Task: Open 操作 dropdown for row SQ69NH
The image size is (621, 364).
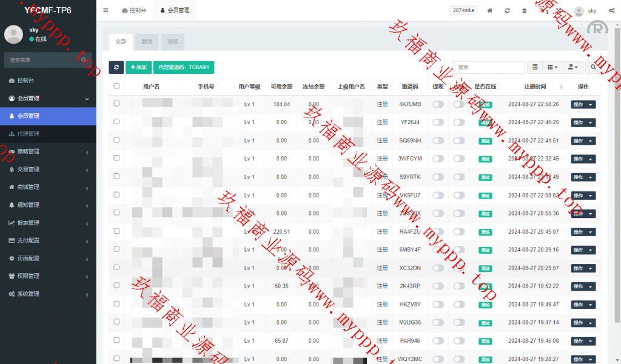Action: coord(583,141)
